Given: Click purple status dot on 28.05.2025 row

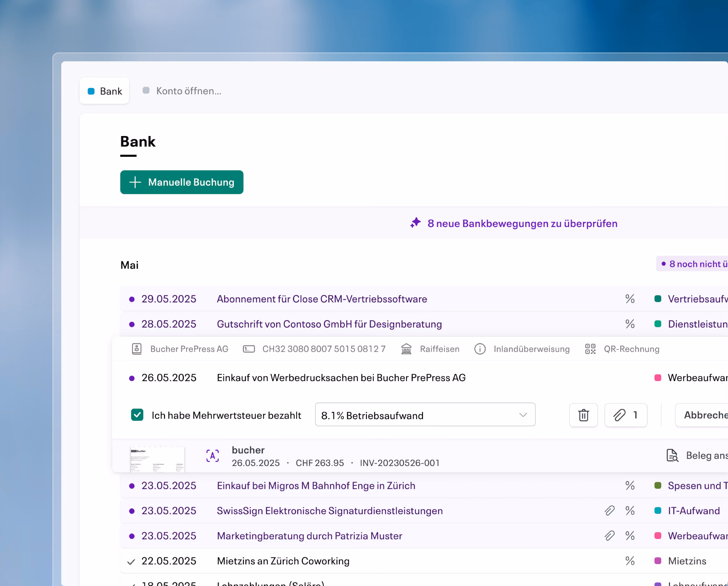Looking at the screenshot, I should point(132,324).
